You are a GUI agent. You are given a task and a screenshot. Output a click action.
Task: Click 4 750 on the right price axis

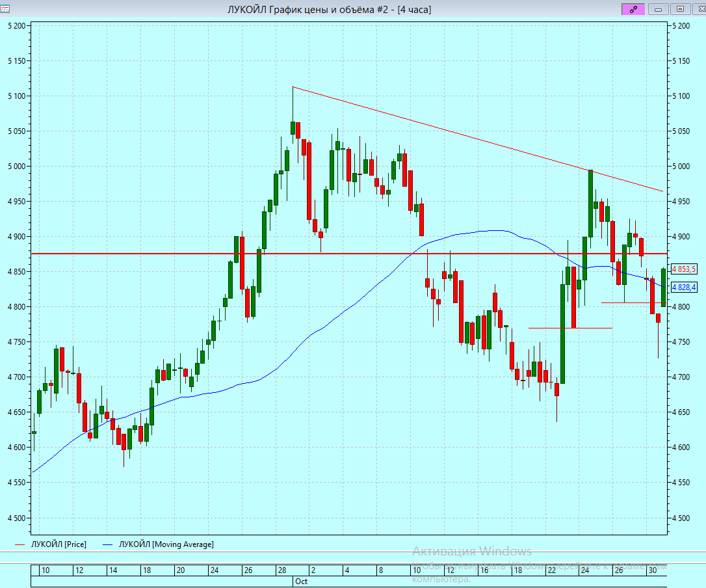pyautogui.click(x=681, y=342)
